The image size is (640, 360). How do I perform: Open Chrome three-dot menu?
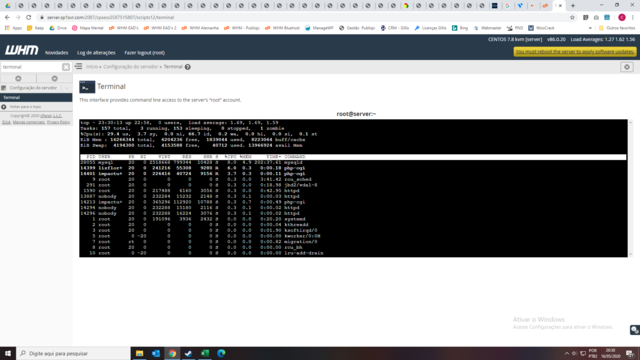pyautogui.click(x=633, y=18)
